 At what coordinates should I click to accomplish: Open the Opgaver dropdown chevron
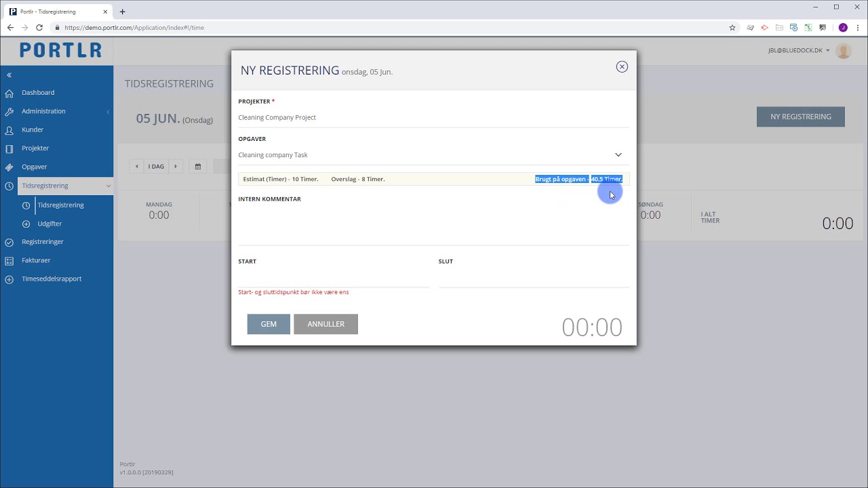(618, 155)
